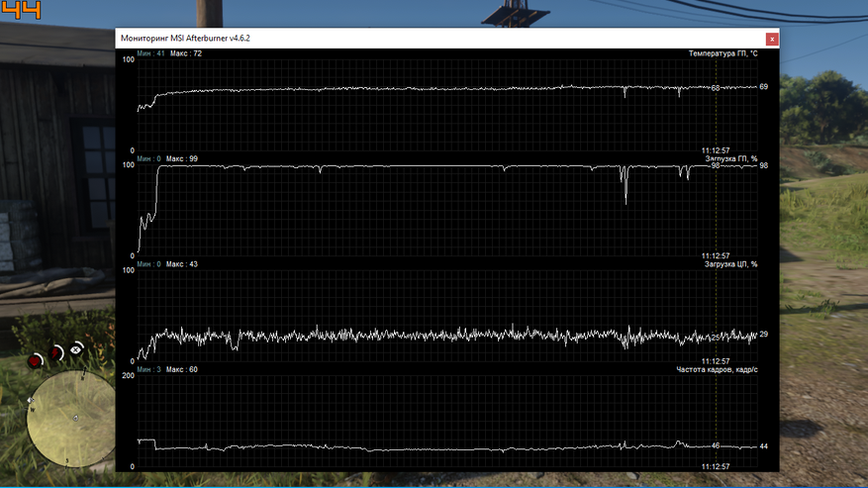Close the MSI Afterburner monitoring window
This screenshot has width=868, height=488.
pyautogui.click(x=772, y=39)
